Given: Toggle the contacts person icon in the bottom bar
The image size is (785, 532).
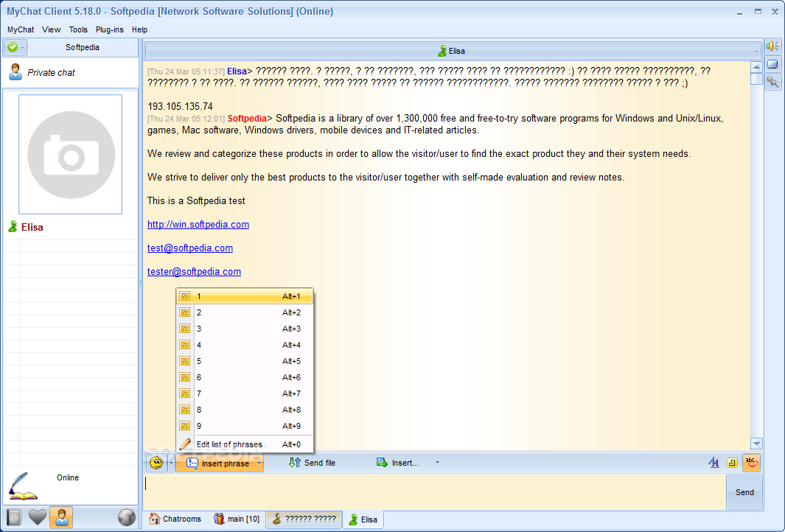Looking at the screenshot, I should click(x=62, y=517).
